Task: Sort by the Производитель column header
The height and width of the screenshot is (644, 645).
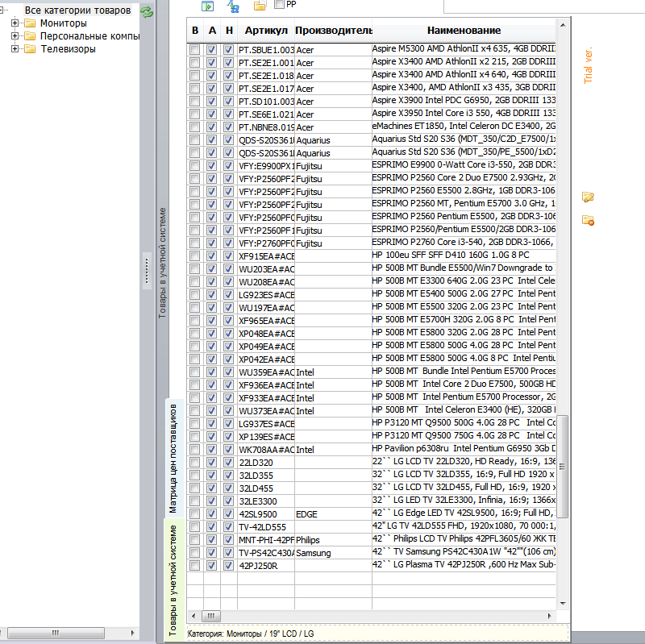Action: (333, 31)
